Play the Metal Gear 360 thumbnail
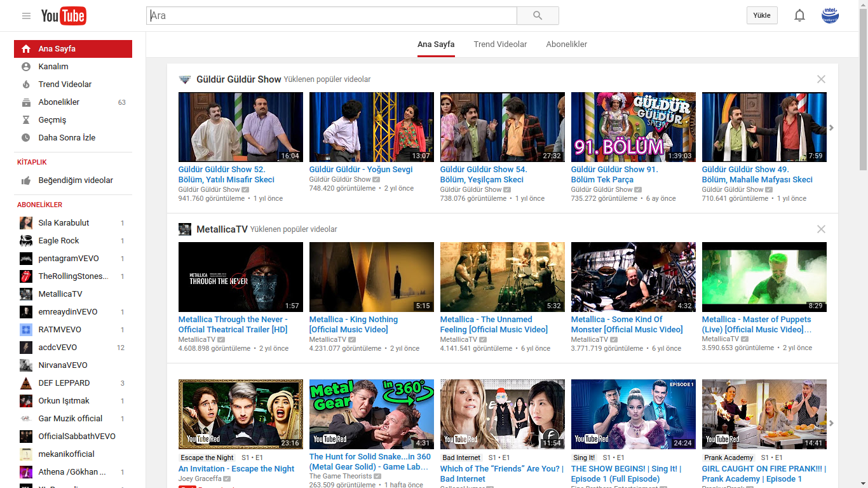The width and height of the screenshot is (868, 488). pyautogui.click(x=372, y=414)
